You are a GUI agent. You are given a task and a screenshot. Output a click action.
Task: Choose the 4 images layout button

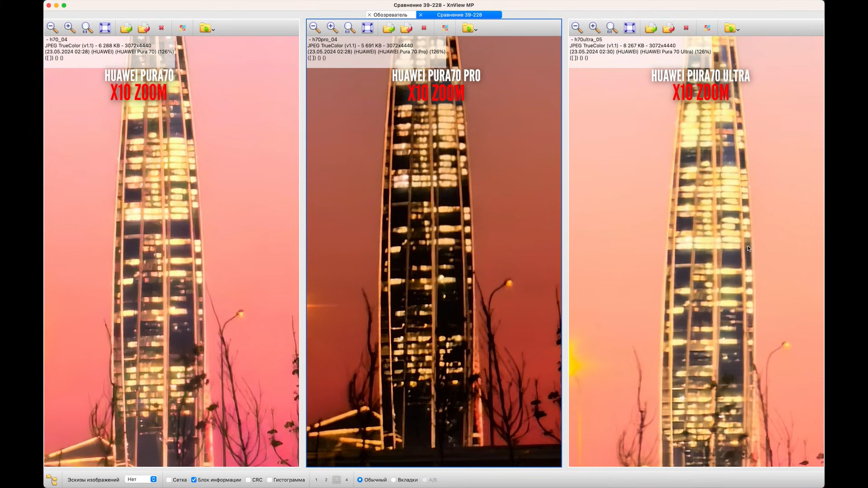point(347,480)
